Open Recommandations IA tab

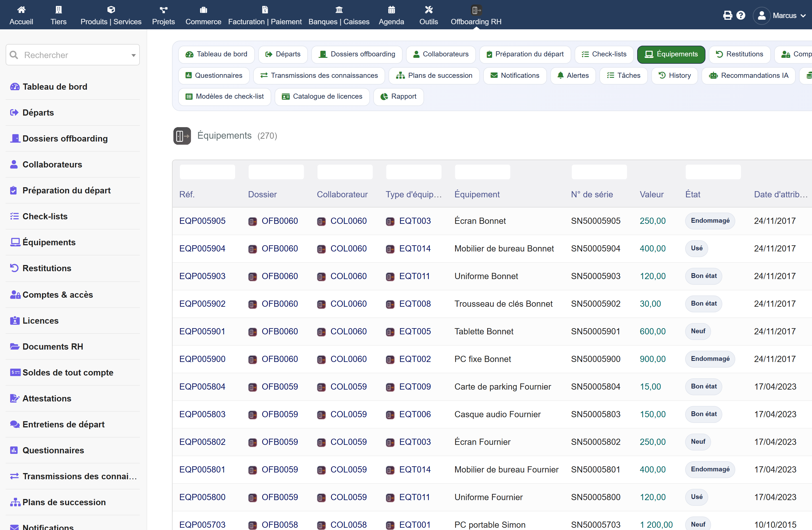(749, 75)
